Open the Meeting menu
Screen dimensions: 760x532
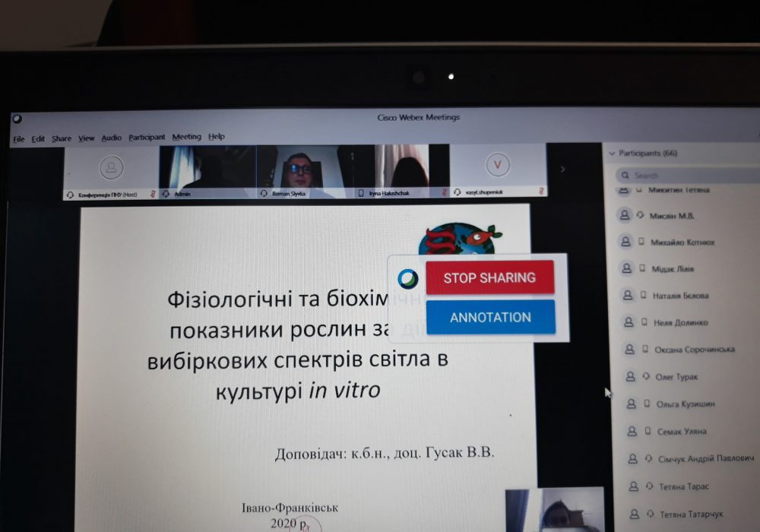click(x=186, y=137)
